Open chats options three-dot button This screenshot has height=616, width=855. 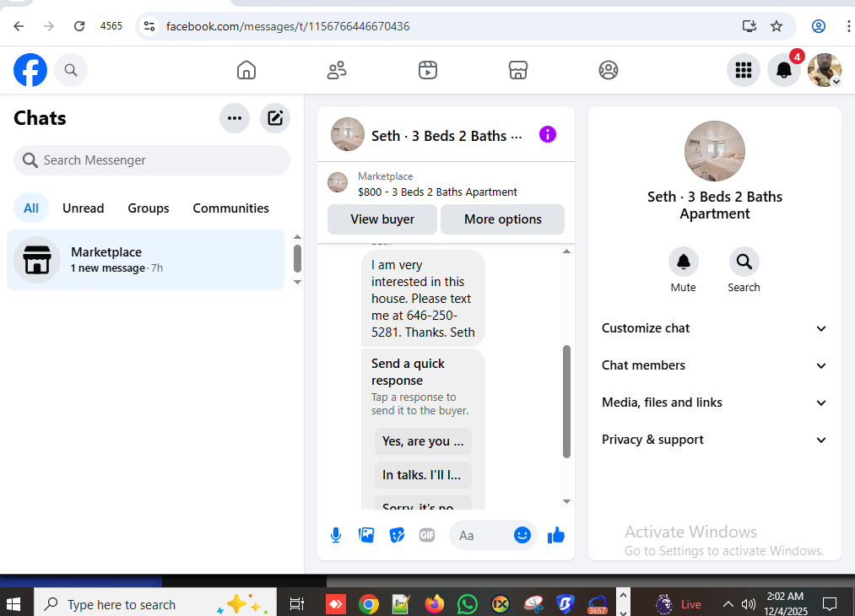[x=235, y=118]
